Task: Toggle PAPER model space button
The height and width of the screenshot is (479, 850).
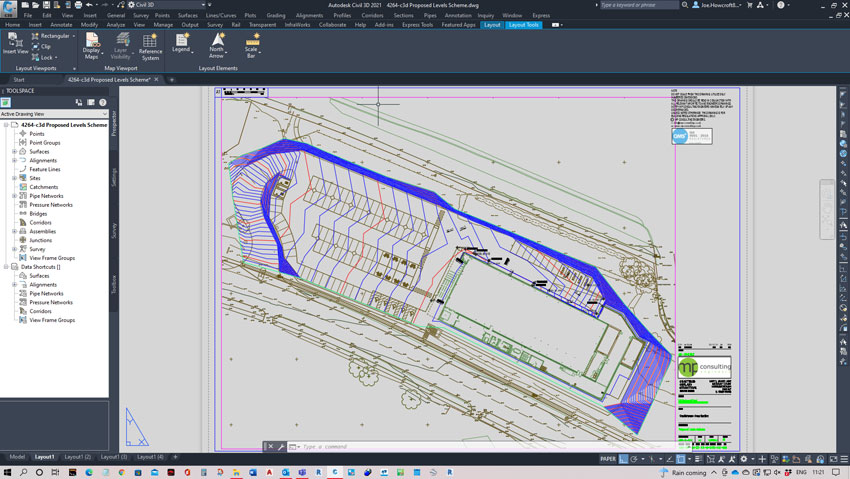Action: point(608,457)
